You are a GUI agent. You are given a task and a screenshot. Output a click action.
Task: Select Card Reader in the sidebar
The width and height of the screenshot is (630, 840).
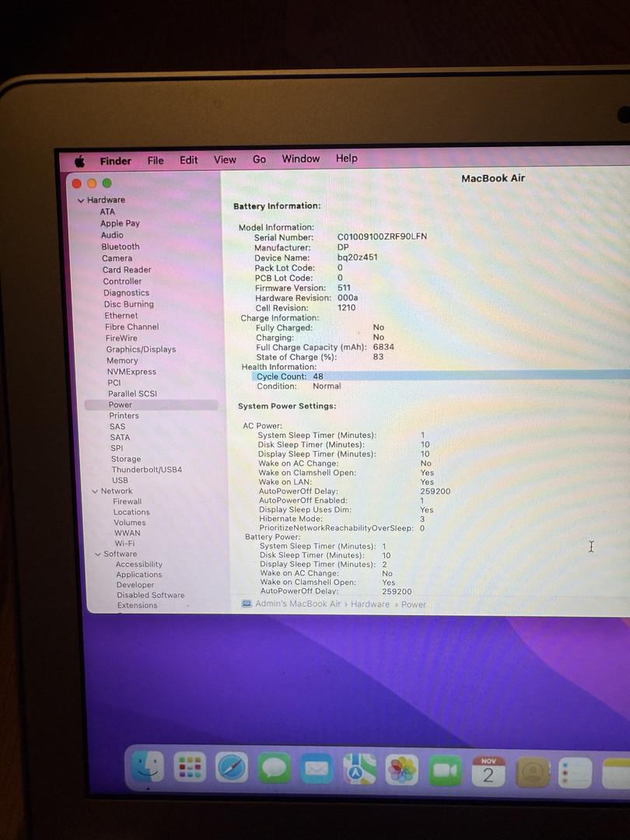click(127, 269)
